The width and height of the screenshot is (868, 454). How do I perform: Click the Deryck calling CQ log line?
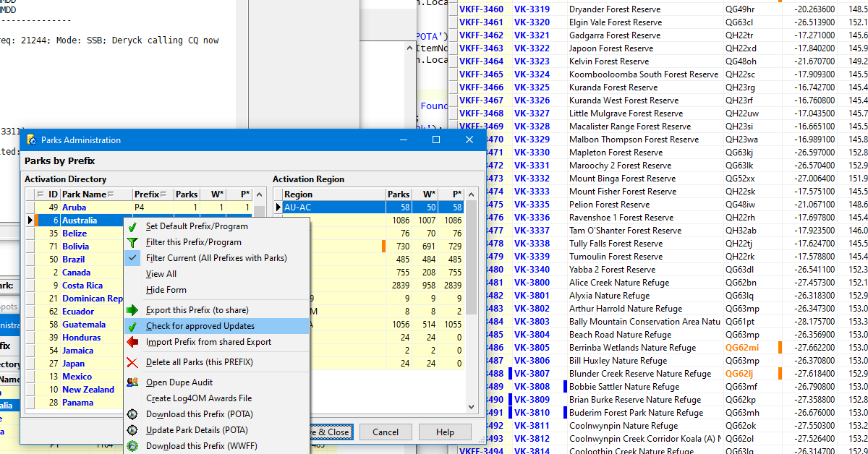[109, 40]
